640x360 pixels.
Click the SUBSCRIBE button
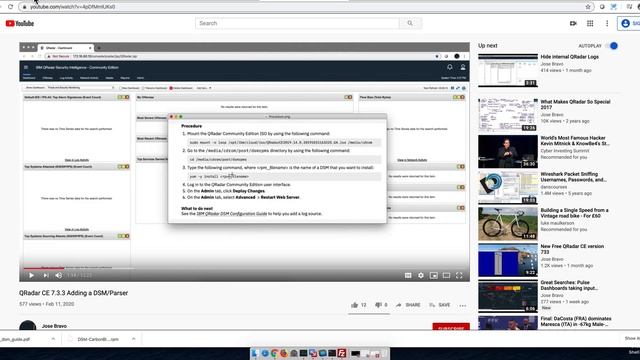coord(451,327)
